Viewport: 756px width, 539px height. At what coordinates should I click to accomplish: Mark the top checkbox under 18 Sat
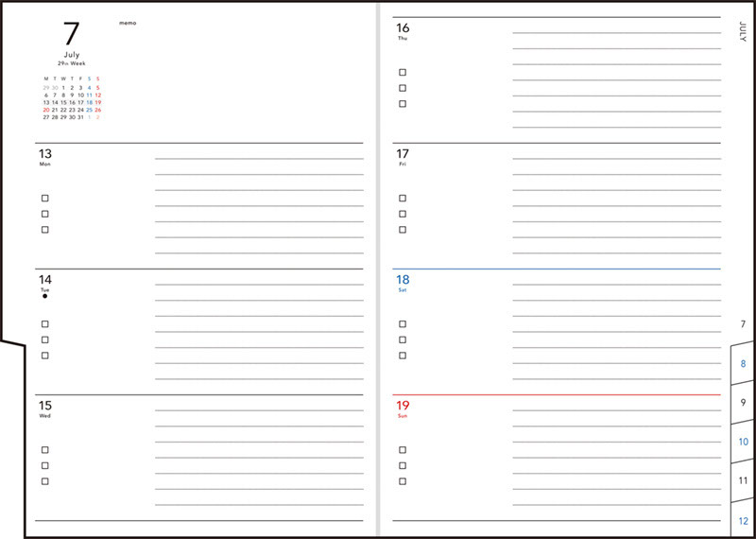(x=403, y=324)
